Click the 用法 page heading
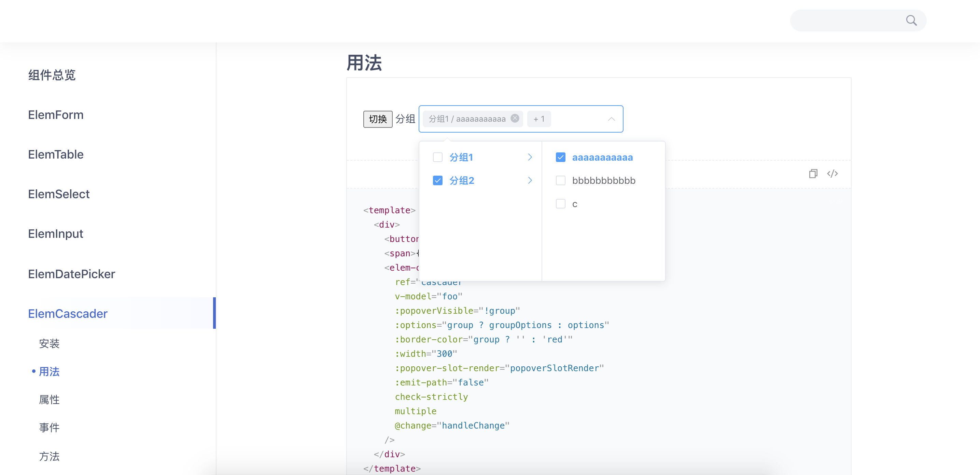This screenshot has height=475, width=980. click(x=364, y=63)
